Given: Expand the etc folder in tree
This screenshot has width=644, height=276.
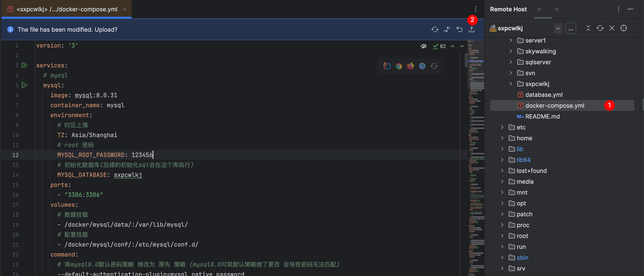Looking at the screenshot, I should click(502, 127).
